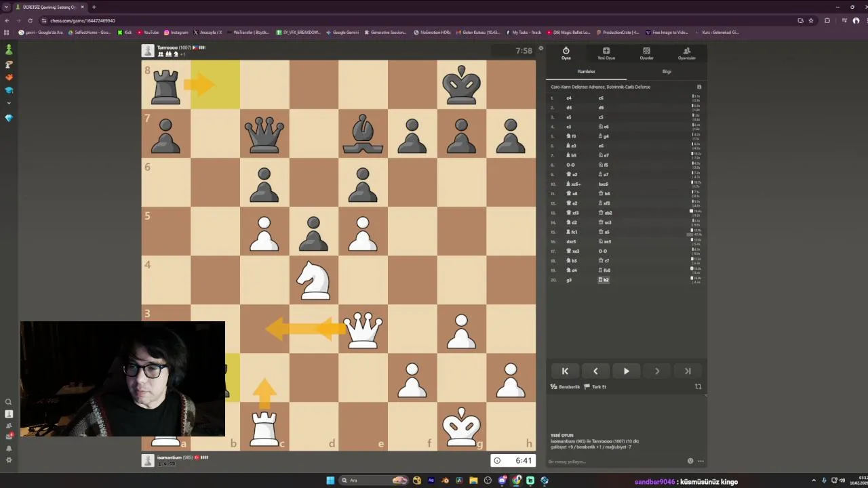This screenshot has width=868, height=488.
Task: Open the Kick bookmark
Action: tap(125, 32)
